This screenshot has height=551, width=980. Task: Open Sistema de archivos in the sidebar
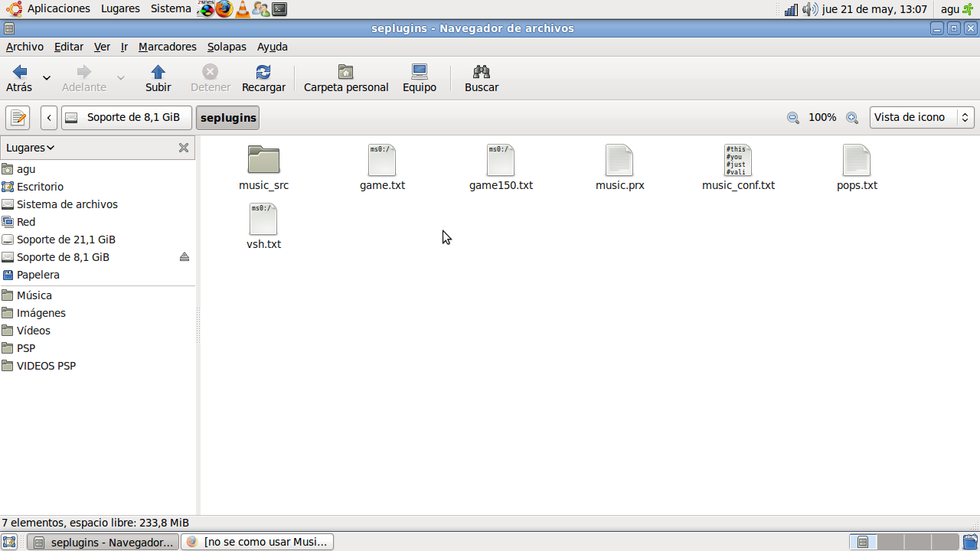[98, 204]
